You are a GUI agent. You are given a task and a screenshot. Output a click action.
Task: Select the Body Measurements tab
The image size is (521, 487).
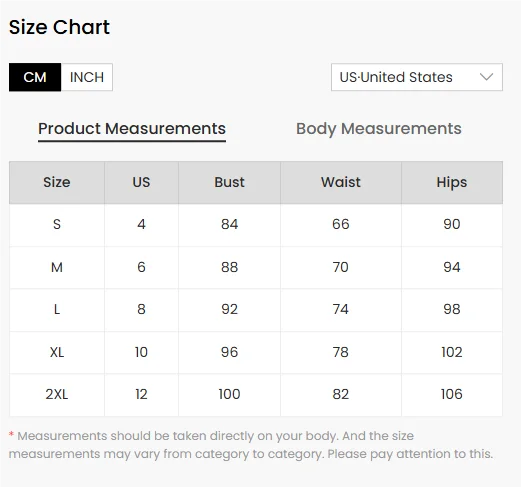(379, 129)
